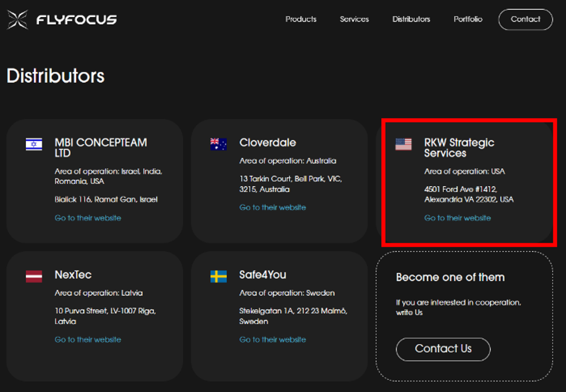Image resolution: width=566 pixels, height=392 pixels.
Task: Open RKW Strategic Services website link
Action: (457, 218)
